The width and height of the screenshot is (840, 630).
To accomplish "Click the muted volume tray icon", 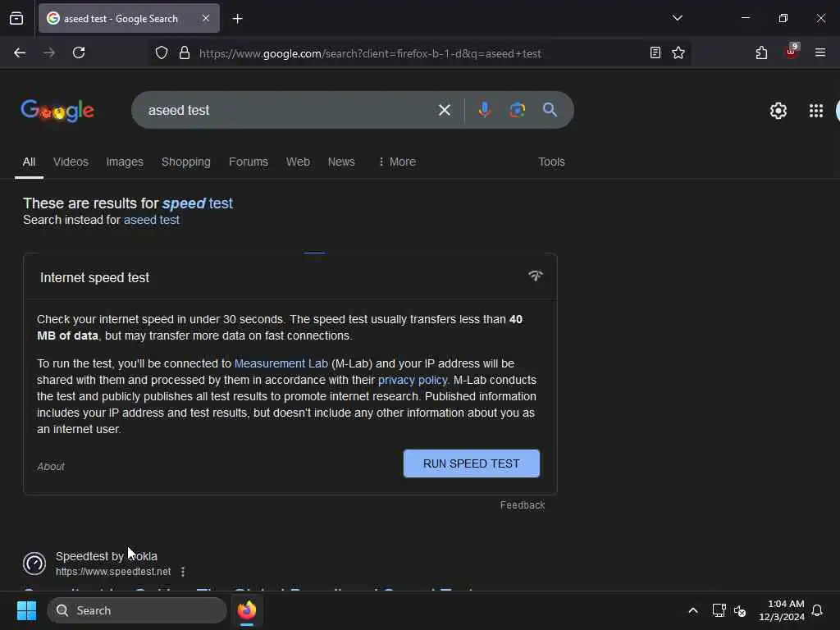I will pyautogui.click(x=740, y=611).
